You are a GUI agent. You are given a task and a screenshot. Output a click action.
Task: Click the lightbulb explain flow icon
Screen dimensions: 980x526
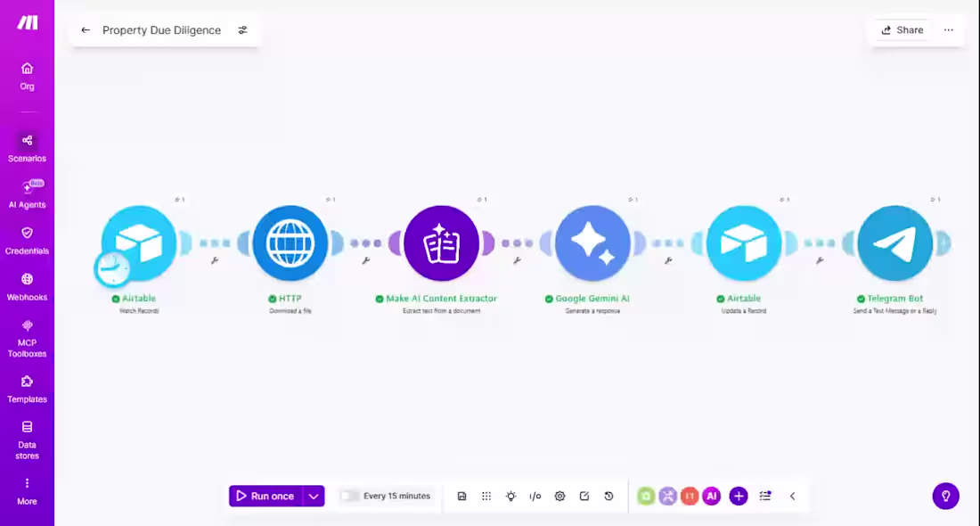tap(510, 496)
